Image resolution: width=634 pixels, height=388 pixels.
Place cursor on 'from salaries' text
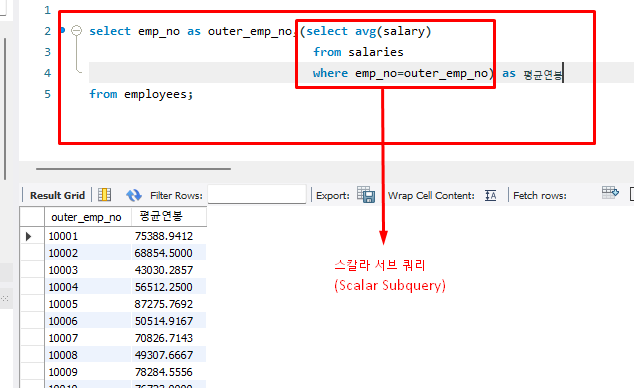click(358, 52)
